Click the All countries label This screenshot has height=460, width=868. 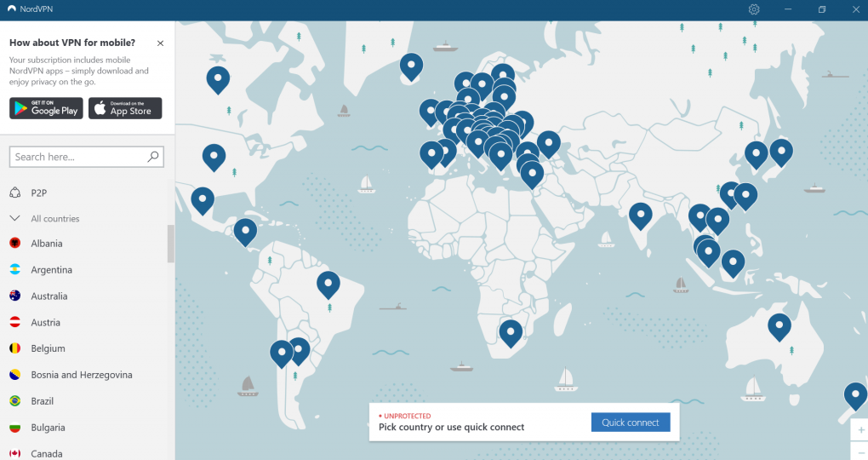point(55,218)
